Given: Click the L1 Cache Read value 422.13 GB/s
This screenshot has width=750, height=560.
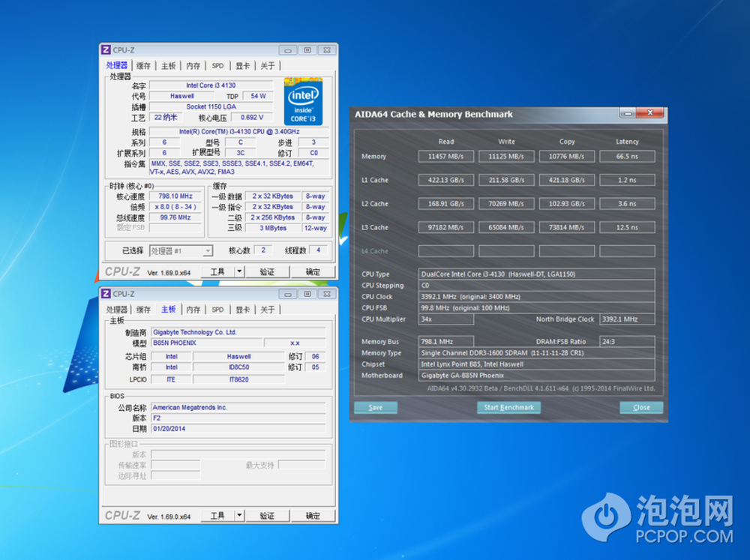Looking at the screenshot, I should coord(445,180).
